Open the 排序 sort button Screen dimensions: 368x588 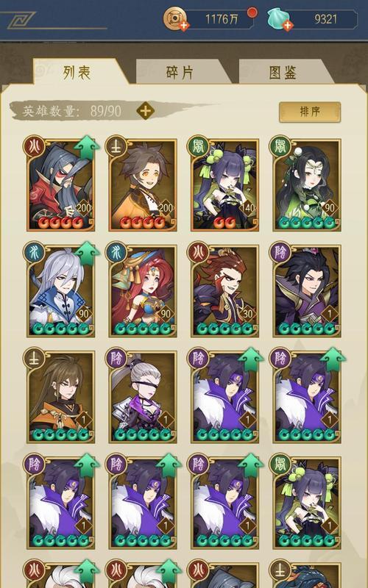coord(310,112)
